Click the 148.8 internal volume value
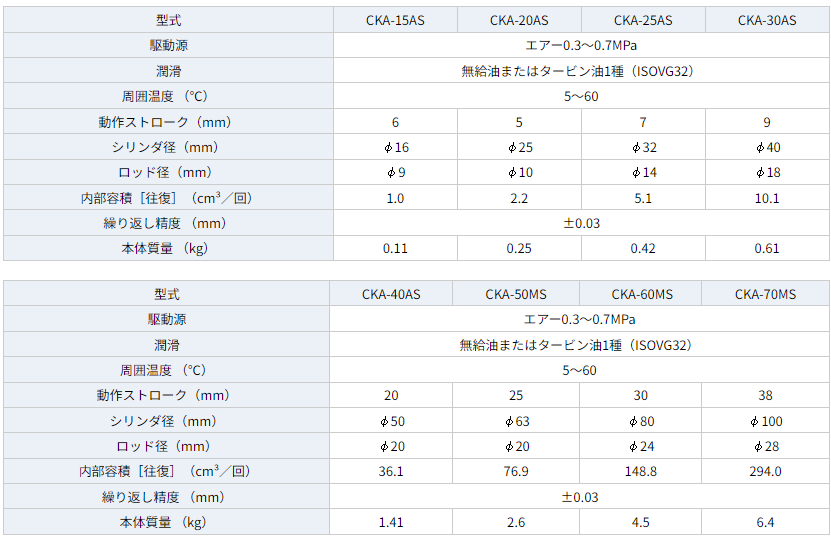 (x=641, y=471)
